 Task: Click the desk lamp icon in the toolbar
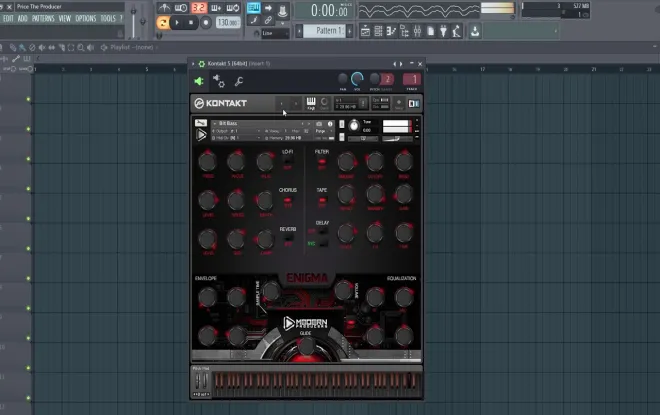457,31
